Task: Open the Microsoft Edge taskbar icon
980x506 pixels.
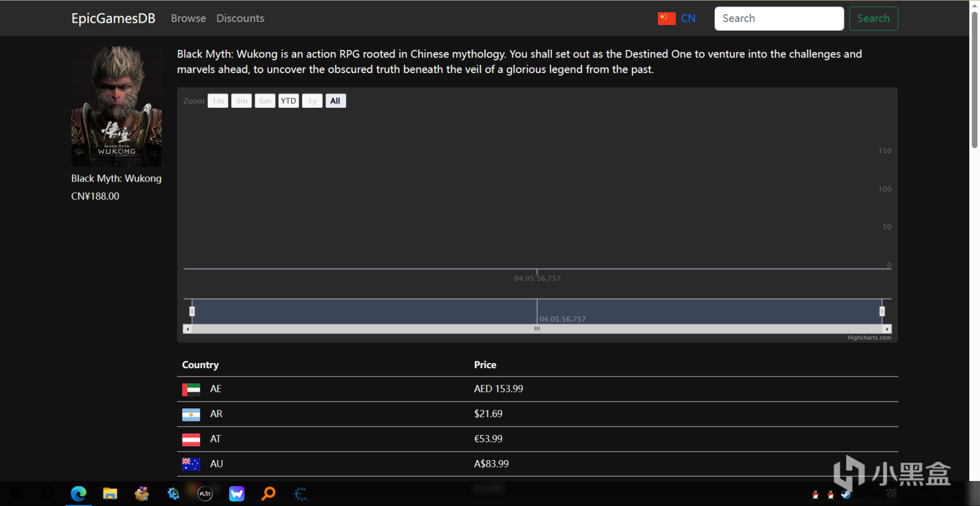Action: click(x=78, y=494)
